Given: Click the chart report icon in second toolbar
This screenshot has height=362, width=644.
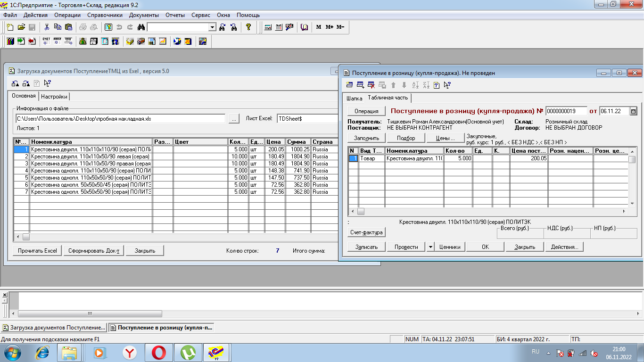Looking at the screenshot, I should click(x=163, y=41).
